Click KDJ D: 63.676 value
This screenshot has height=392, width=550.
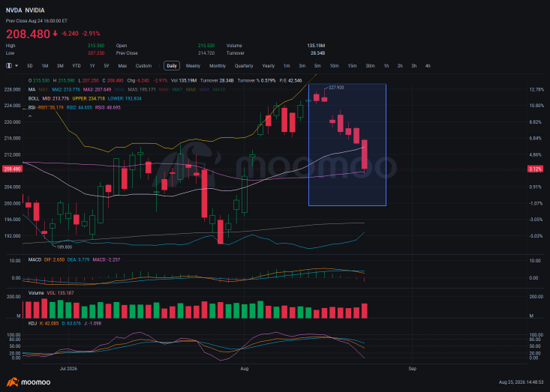point(71,323)
